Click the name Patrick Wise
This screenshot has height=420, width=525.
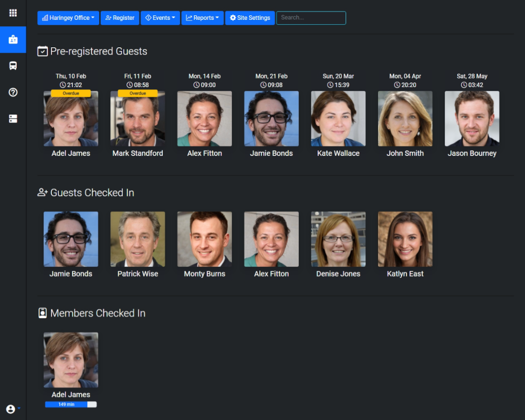[138, 274]
